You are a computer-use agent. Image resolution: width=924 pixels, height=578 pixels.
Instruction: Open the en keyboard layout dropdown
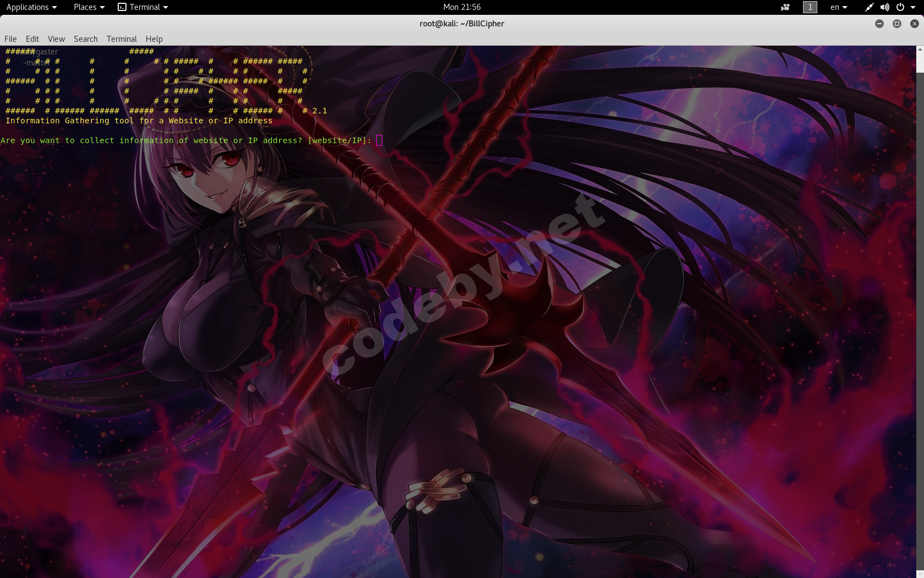[839, 7]
